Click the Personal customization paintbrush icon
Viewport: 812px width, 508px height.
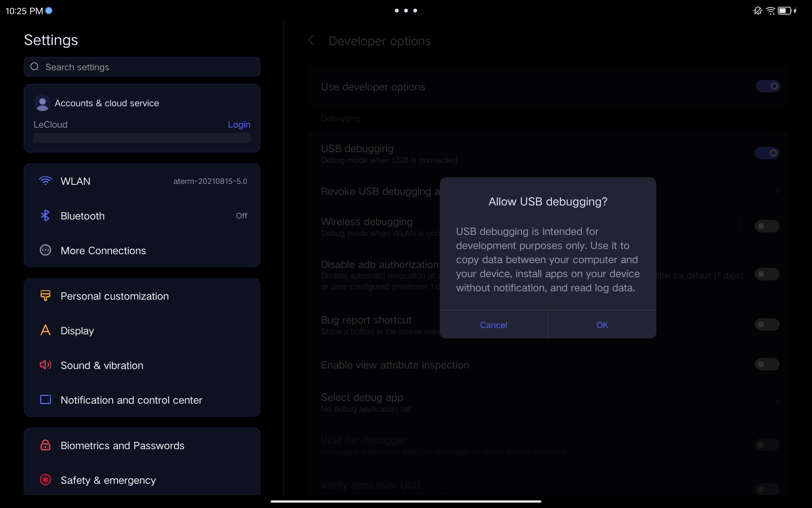(45, 296)
